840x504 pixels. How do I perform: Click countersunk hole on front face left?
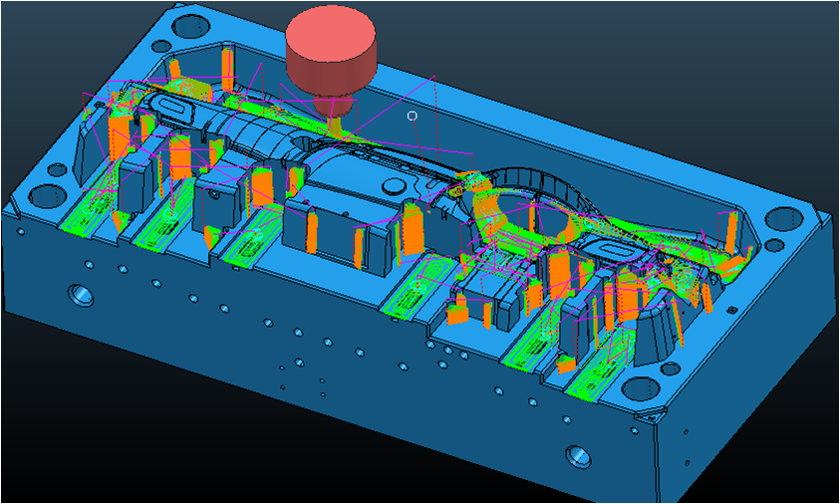pyautogui.click(x=78, y=294)
